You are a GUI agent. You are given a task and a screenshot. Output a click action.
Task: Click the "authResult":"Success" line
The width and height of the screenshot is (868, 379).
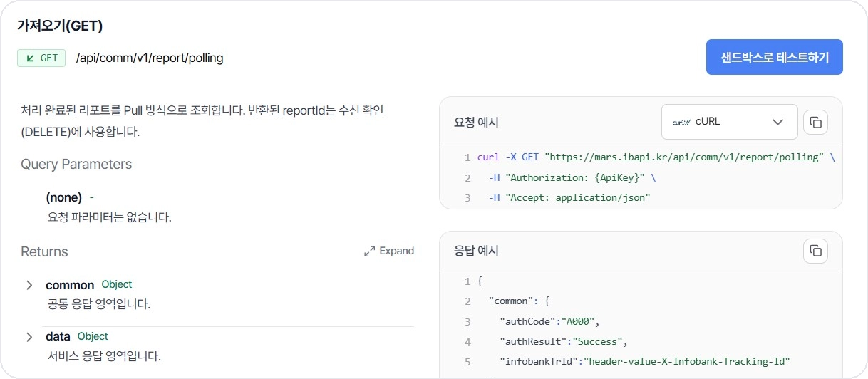pos(563,342)
